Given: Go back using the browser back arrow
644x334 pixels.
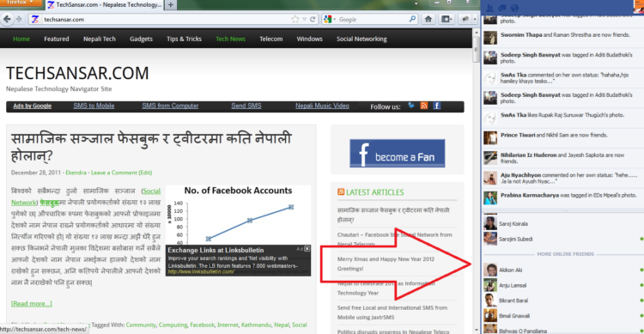Looking at the screenshot, I should 7,19.
